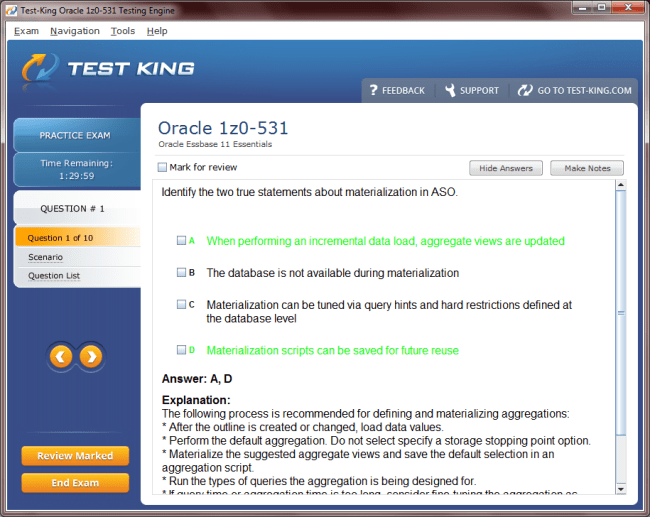Click answer A text about incremental data load
Viewport: 650px width, 517px height.
(x=386, y=241)
